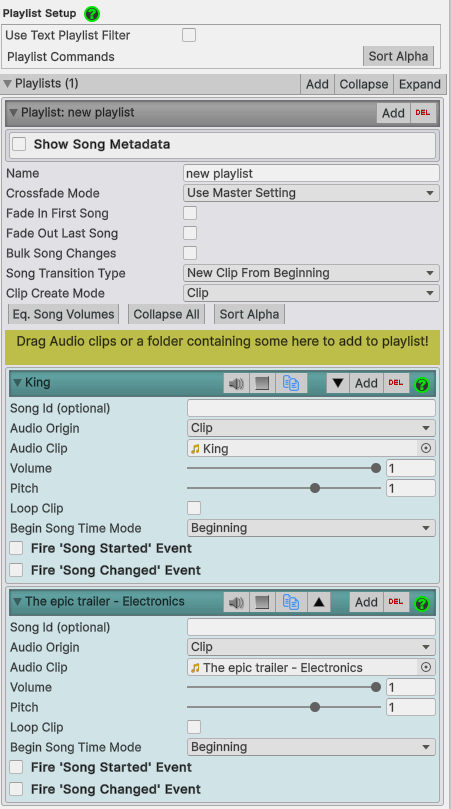Viewport: 451px width, 809px height.
Task: Open help for The epic trailer song
Action: [x=422, y=603]
